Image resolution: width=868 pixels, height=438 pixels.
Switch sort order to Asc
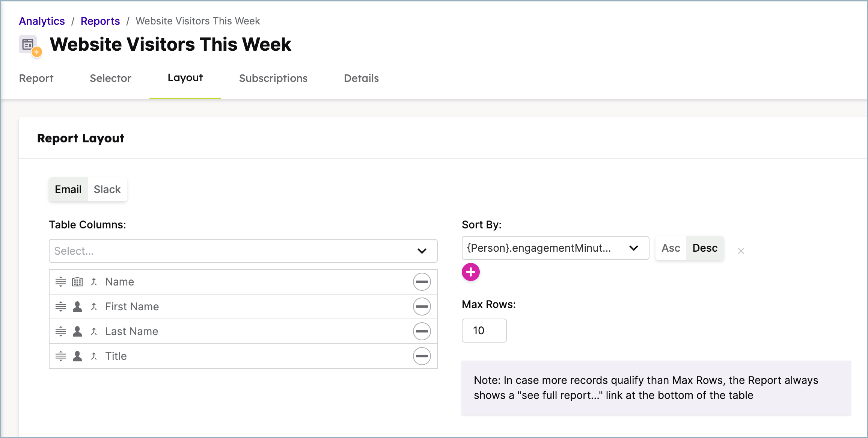[671, 248]
